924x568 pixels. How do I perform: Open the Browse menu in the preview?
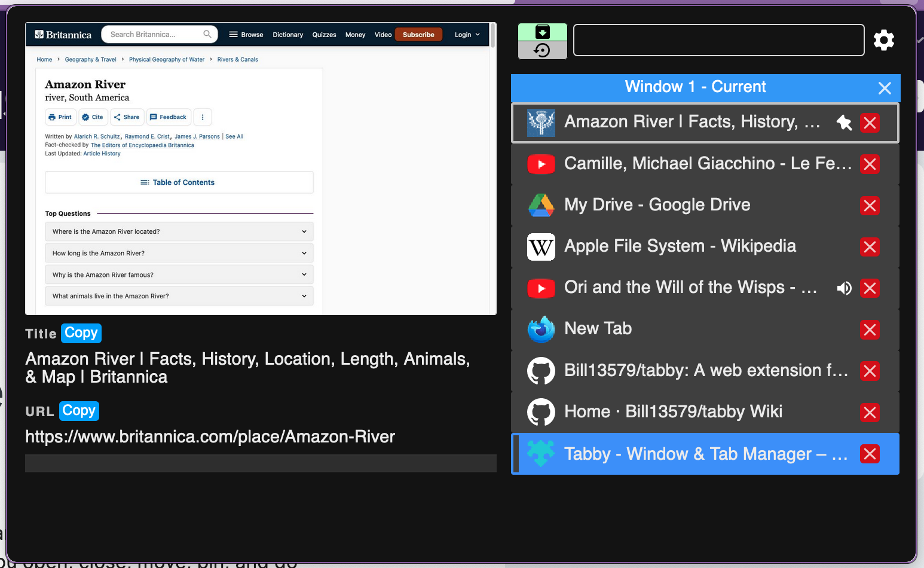tap(246, 35)
